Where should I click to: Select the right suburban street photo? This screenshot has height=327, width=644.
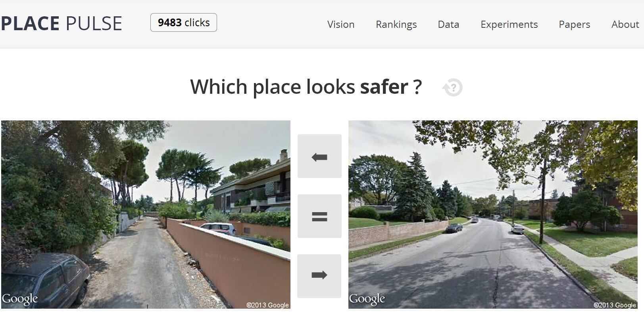[x=493, y=215]
